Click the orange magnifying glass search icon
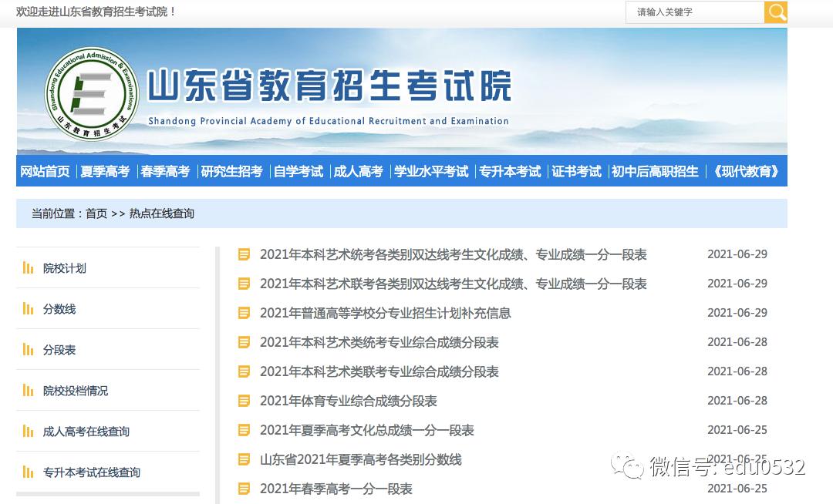The image size is (833, 504). click(776, 12)
